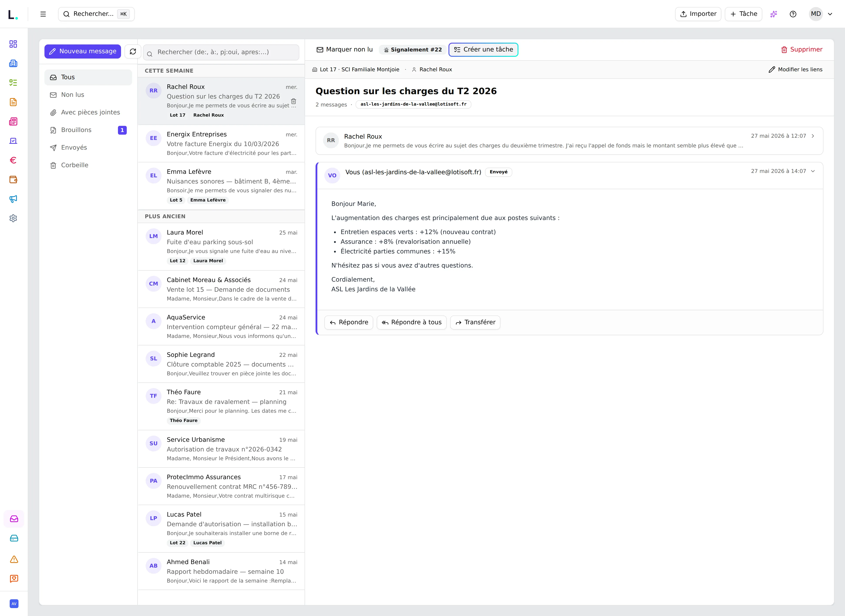Open the orange wallet icon in sidebar
The height and width of the screenshot is (616, 845).
tap(13, 180)
